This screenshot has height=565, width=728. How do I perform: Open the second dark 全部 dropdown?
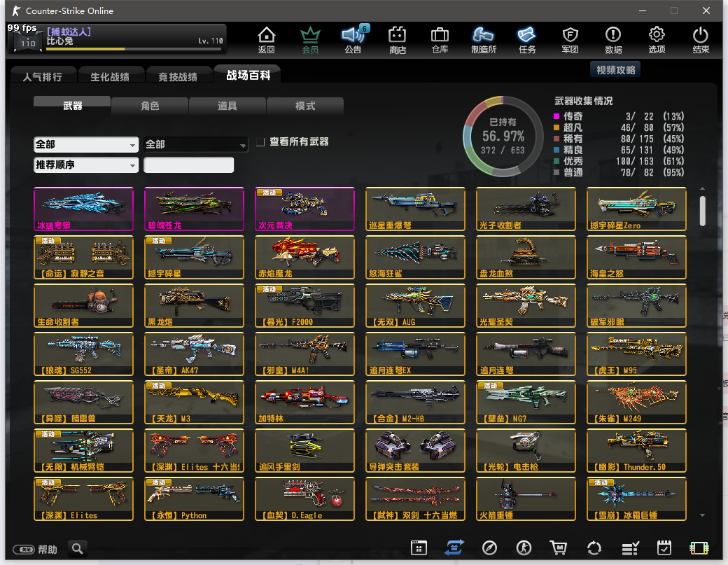(x=195, y=144)
